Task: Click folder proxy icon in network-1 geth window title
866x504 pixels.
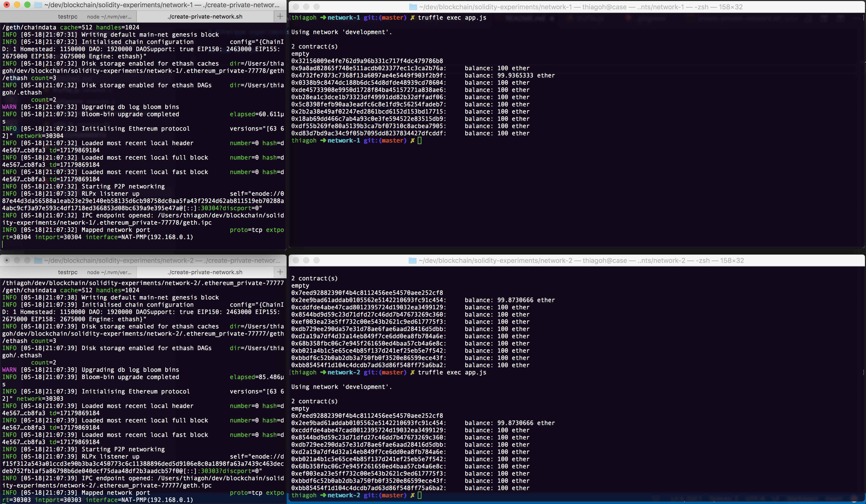Action: pos(38,5)
